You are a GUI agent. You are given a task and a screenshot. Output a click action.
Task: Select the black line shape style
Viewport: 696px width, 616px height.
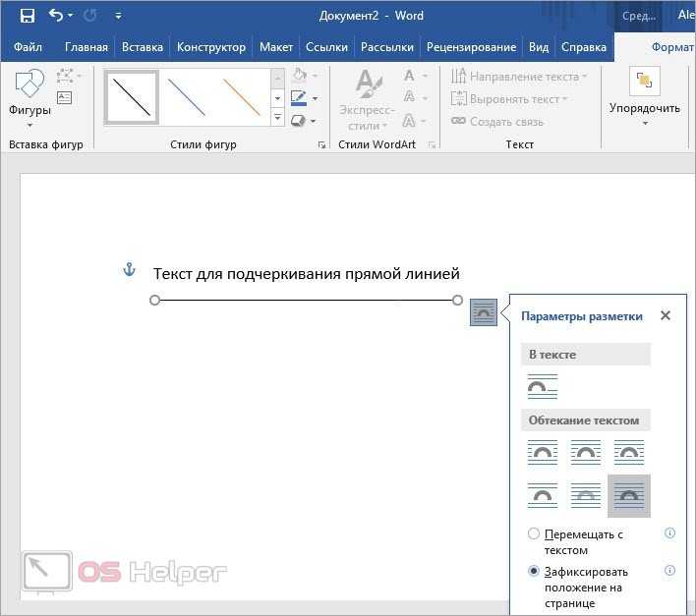tap(132, 97)
